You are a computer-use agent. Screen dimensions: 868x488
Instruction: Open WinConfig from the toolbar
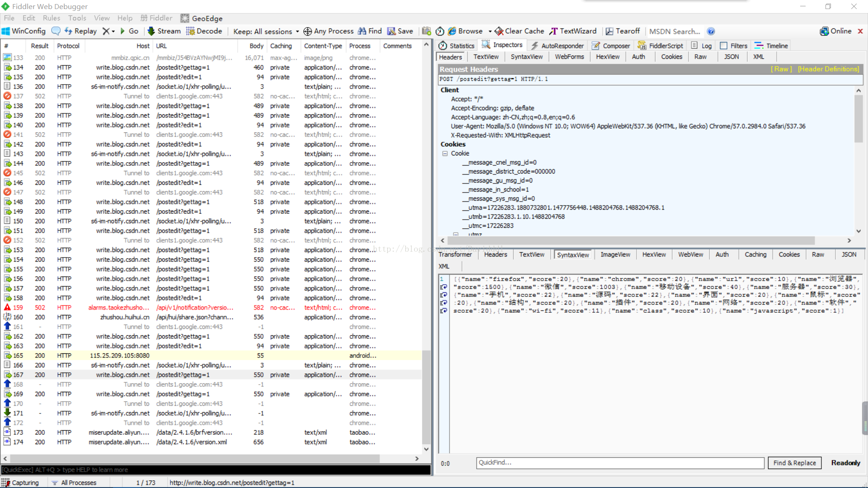[x=24, y=31]
